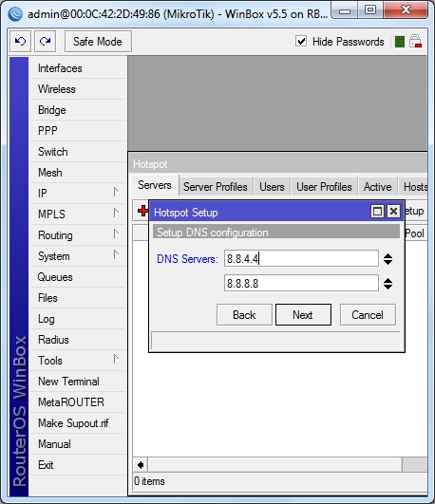Expand the Routing submenu
Viewport: 435px width, 504px height.
[x=78, y=235]
